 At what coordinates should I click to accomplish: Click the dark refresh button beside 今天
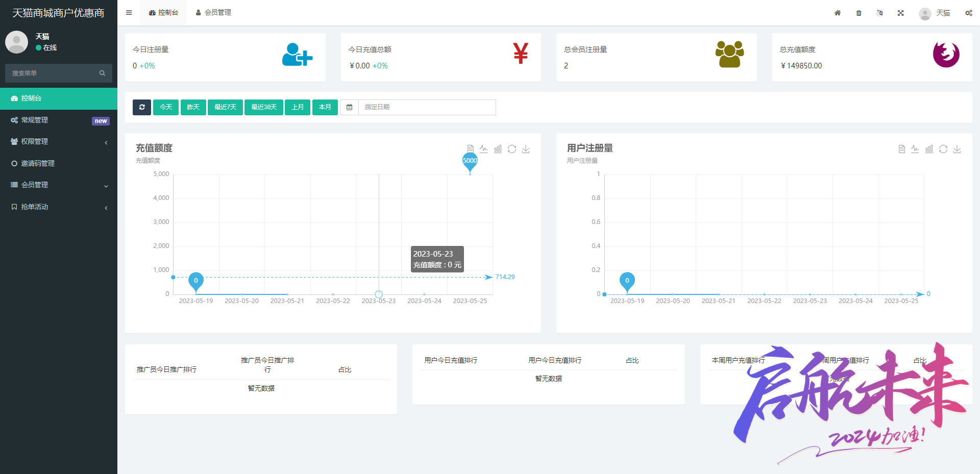[x=142, y=107]
